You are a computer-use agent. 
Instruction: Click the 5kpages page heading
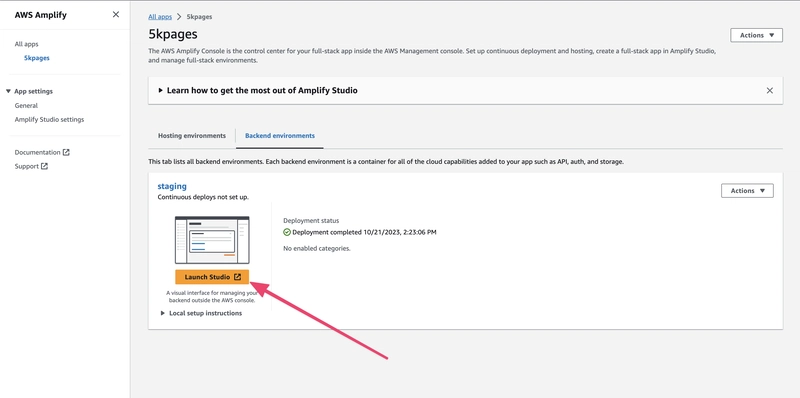(173, 35)
